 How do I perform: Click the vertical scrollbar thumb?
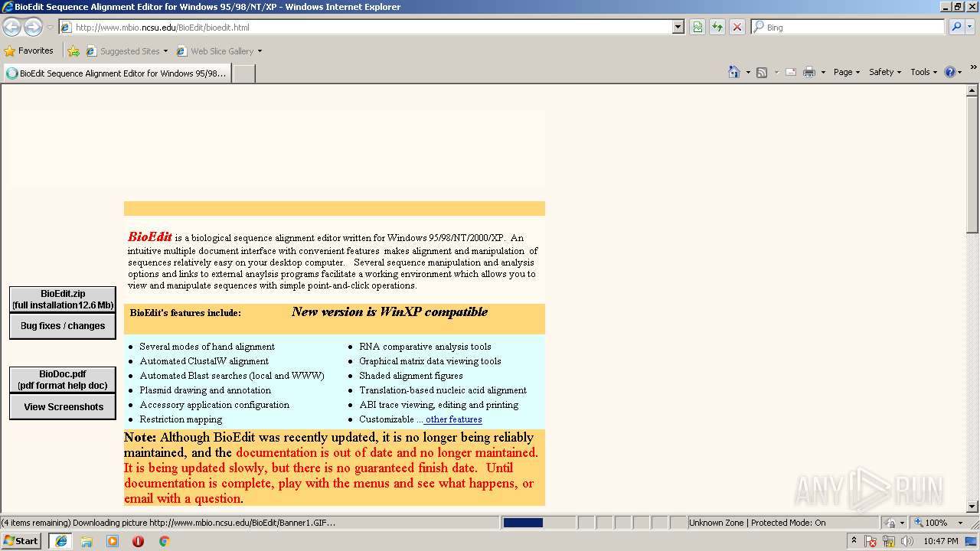(972, 165)
